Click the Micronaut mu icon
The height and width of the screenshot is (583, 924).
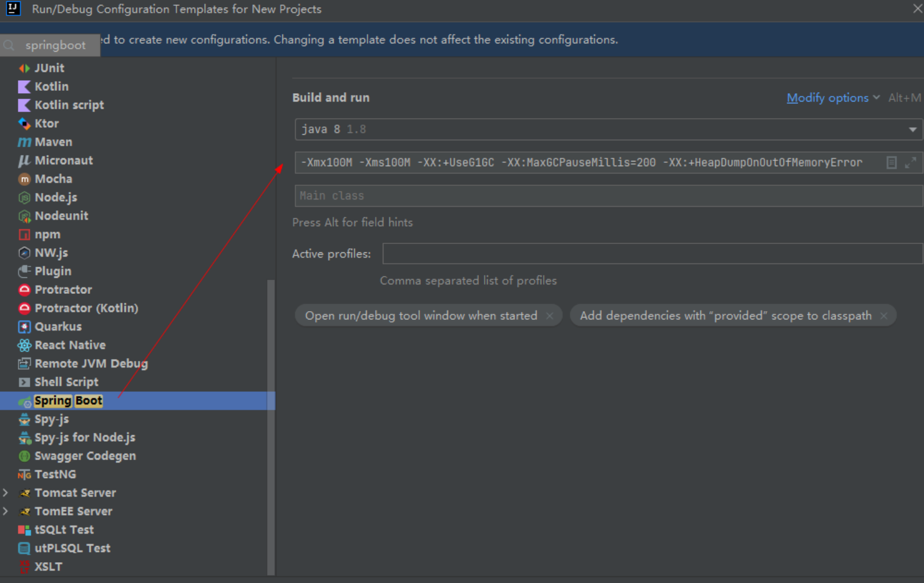[x=24, y=160]
